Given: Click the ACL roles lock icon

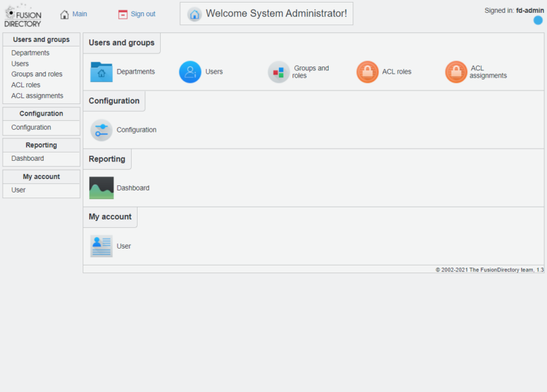Looking at the screenshot, I should pos(367,72).
